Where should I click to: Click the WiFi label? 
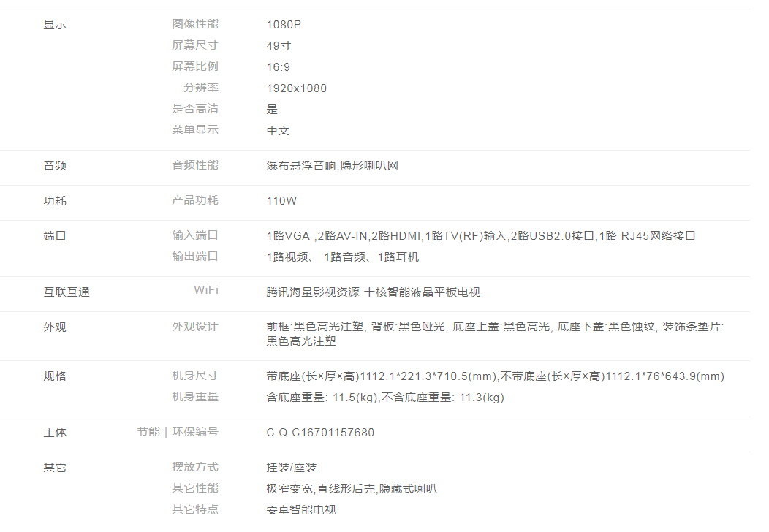point(205,291)
